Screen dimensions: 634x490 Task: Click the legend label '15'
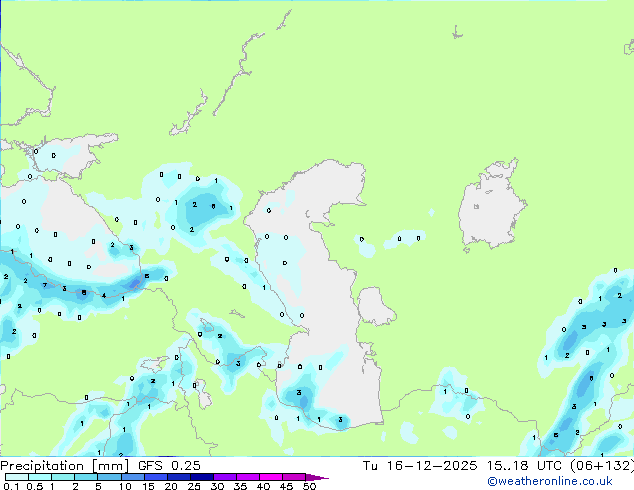[x=148, y=486]
